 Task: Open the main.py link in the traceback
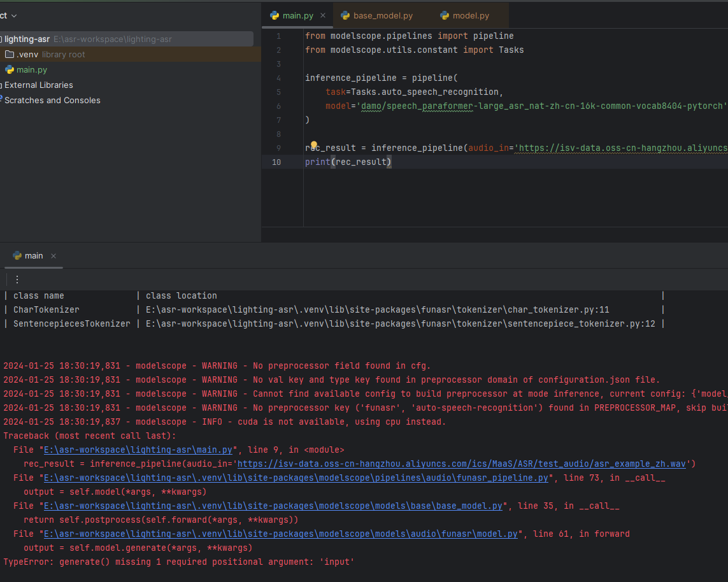coord(138,450)
